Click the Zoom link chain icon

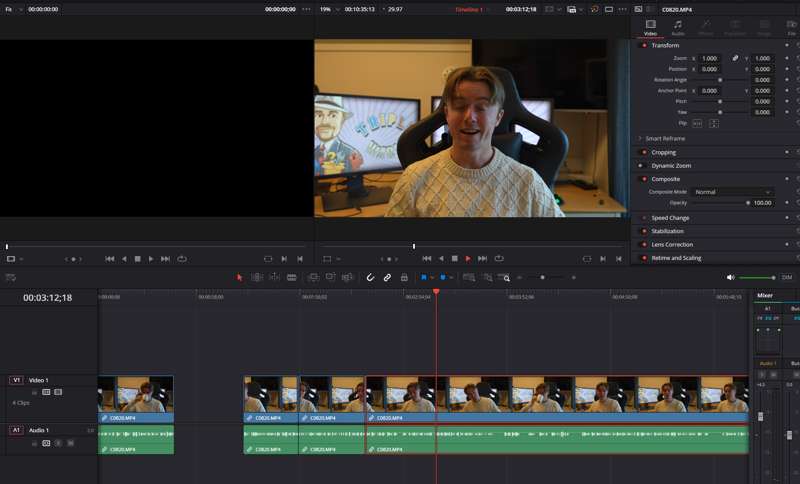pyautogui.click(x=735, y=58)
